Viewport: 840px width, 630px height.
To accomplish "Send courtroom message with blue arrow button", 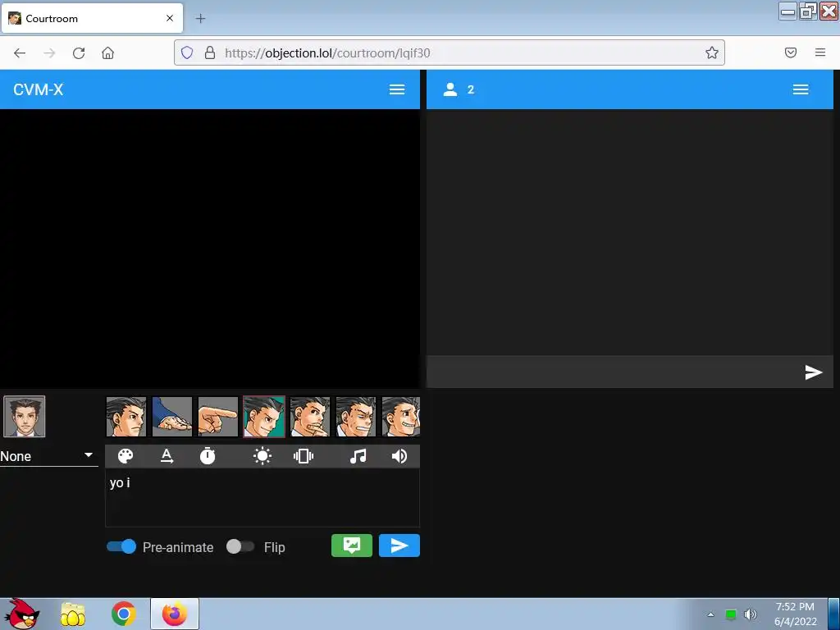I will pos(399,546).
